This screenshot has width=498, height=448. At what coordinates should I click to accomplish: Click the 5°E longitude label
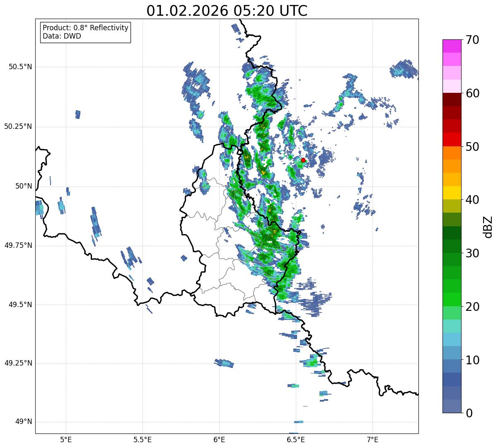coord(66,439)
